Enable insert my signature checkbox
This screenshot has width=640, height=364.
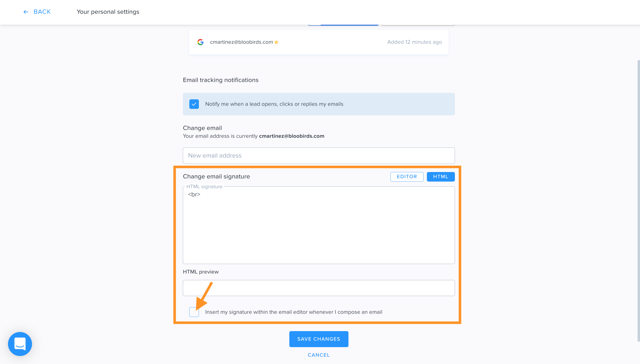coord(194,312)
